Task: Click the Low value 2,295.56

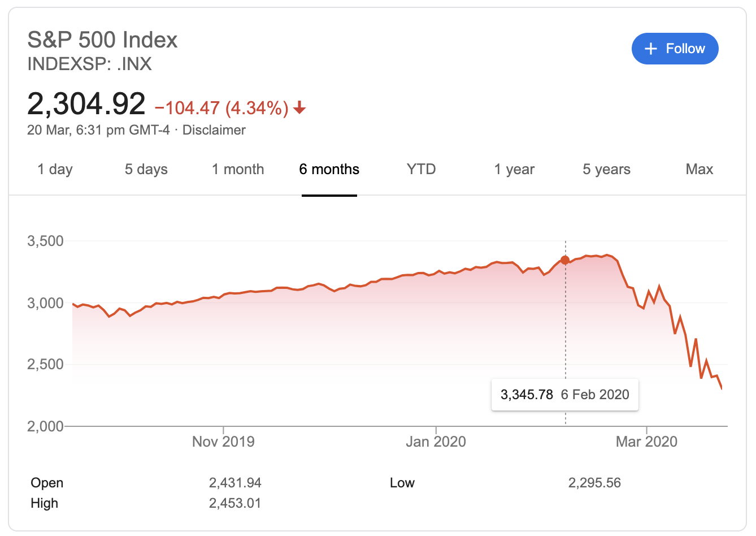Action: pyautogui.click(x=594, y=483)
